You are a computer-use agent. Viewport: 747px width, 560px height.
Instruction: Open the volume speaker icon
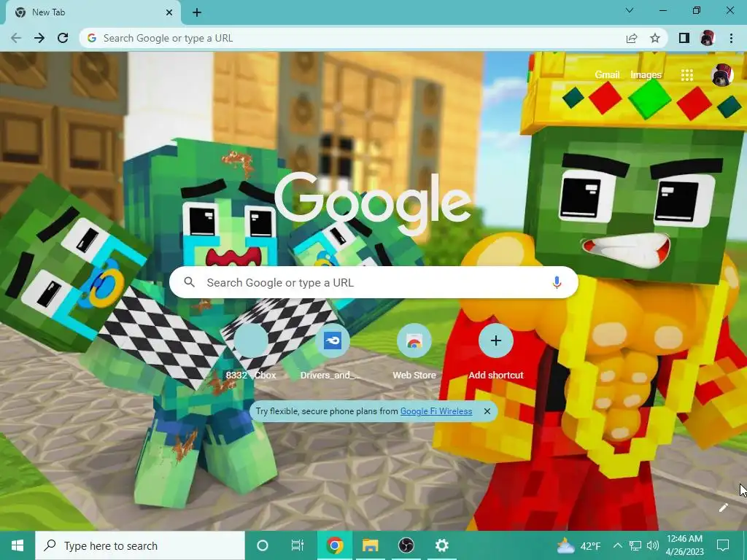pos(653,545)
